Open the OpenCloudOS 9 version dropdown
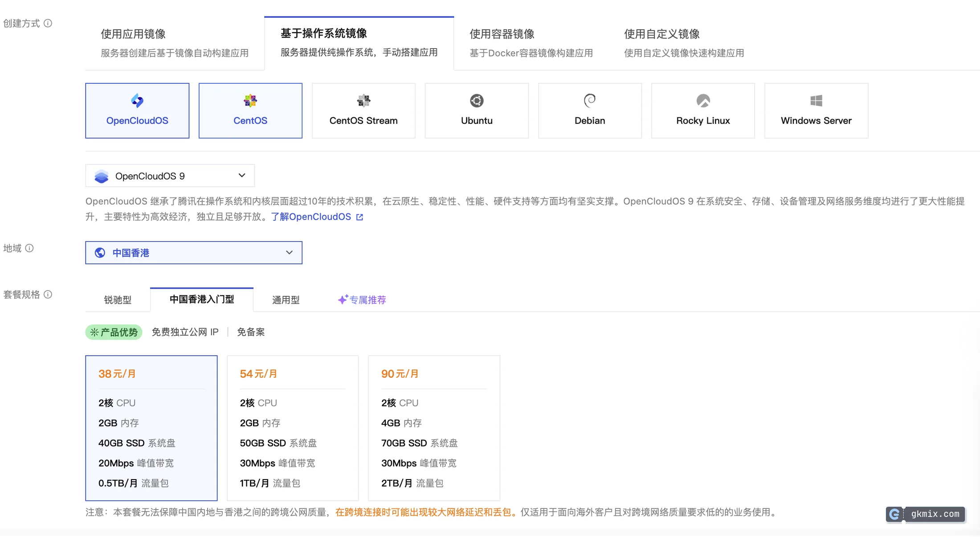980x537 pixels. click(170, 176)
